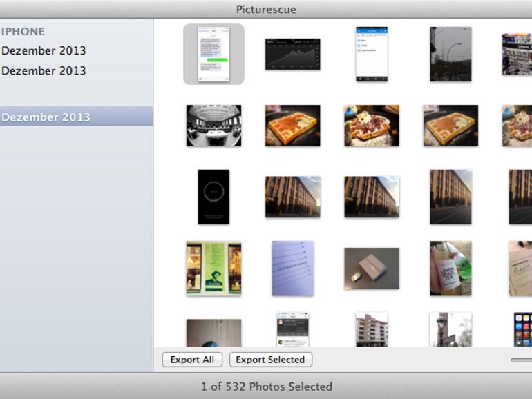Select the green poster with hat man thumbnail
This screenshot has width=532, height=399.
point(213,269)
